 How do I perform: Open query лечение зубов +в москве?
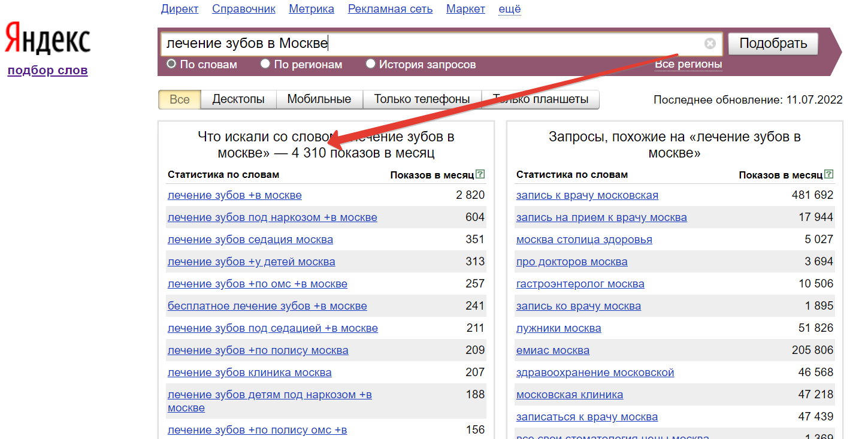tap(235, 195)
